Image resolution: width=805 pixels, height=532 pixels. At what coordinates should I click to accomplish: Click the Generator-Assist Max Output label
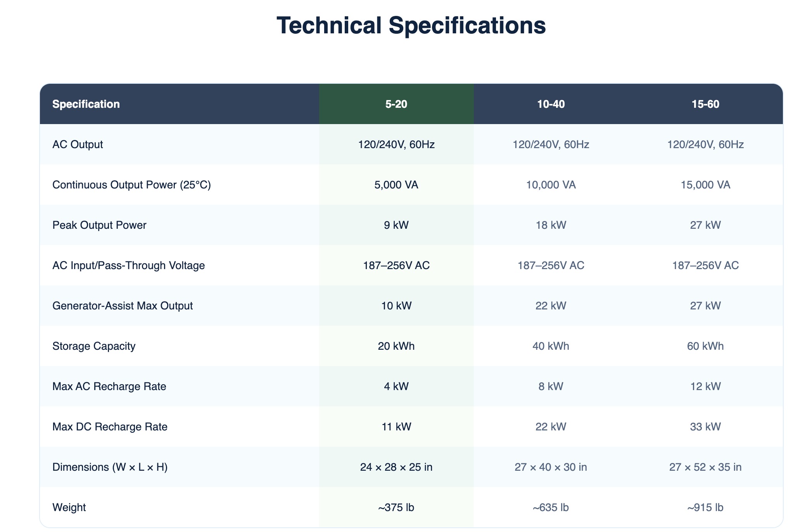123,306
